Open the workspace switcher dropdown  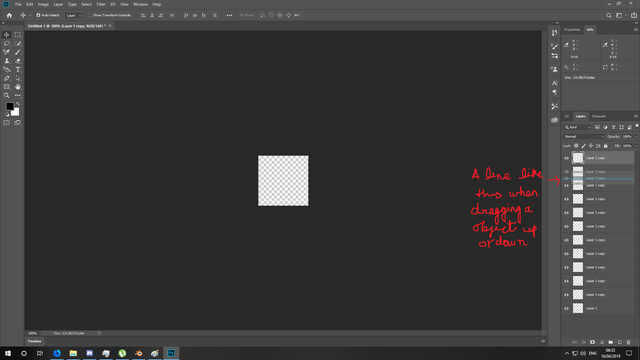click(x=620, y=15)
